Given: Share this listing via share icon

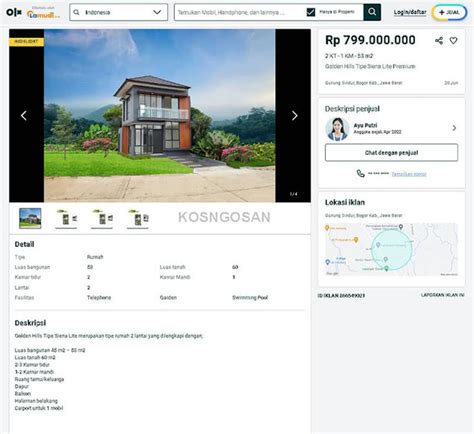Looking at the screenshot, I should 439,41.
